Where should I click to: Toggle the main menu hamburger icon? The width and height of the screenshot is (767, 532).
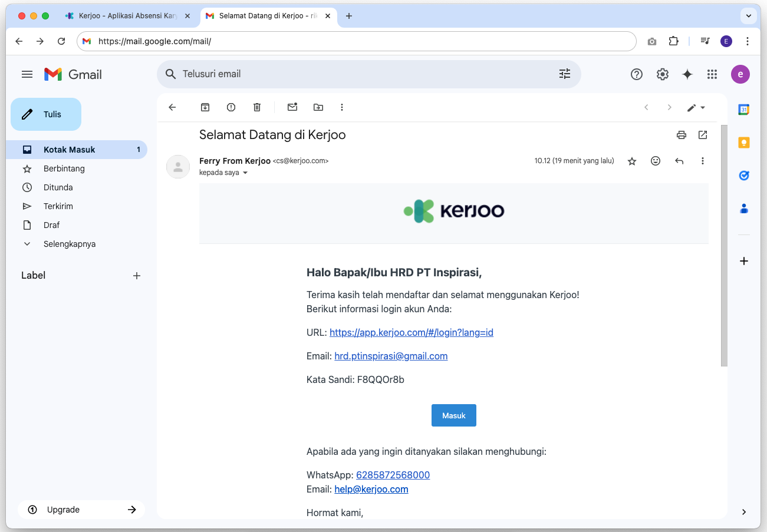pyautogui.click(x=27, y=74)
